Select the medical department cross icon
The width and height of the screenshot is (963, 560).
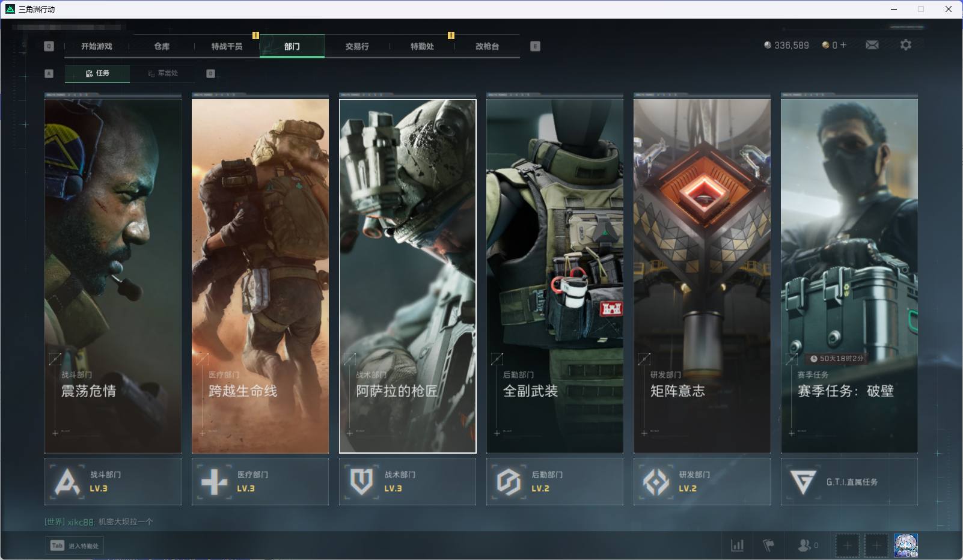pyautogui.click(x=214, y=482)
